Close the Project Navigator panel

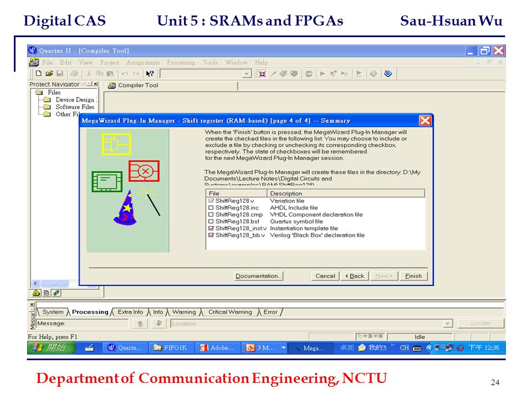(96, 84)
